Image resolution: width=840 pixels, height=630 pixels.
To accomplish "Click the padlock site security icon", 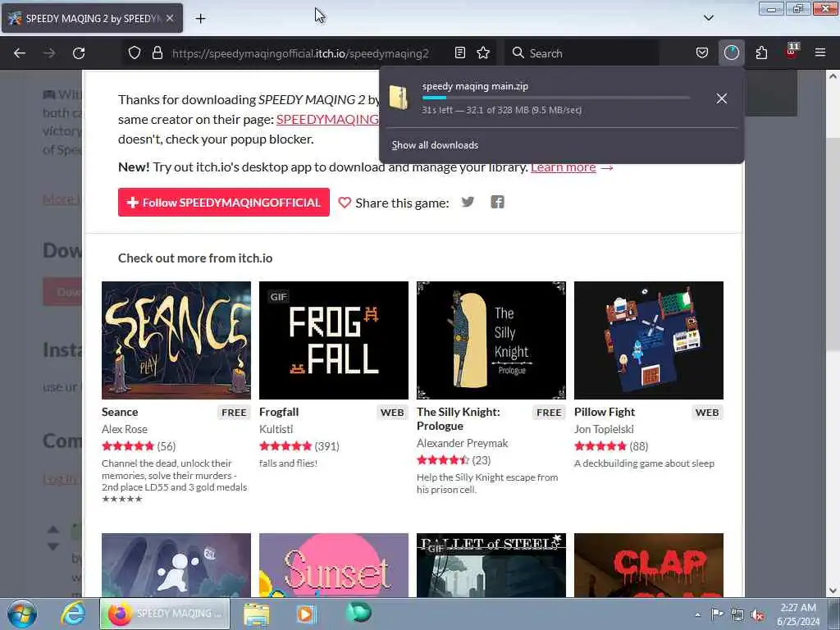I will pos(157,52).
